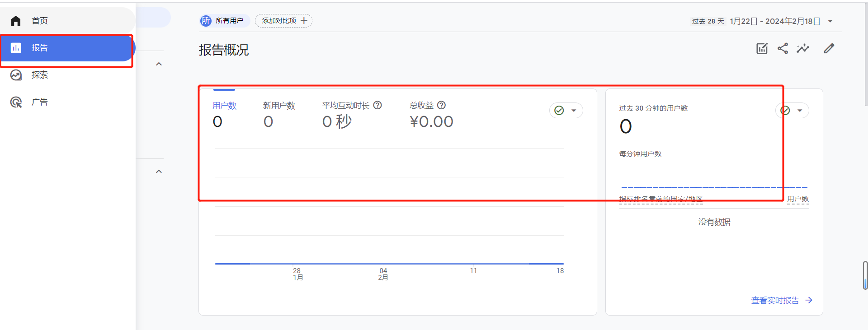
Task: Click the 0 秒 engagement time value
Action: click(x=337, y=122)
